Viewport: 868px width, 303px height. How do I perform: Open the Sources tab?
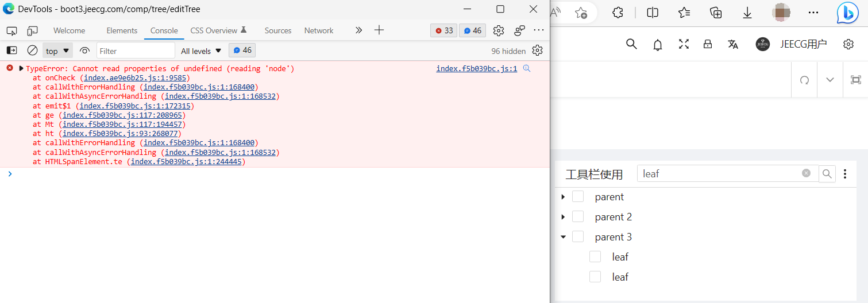[278, 30]
